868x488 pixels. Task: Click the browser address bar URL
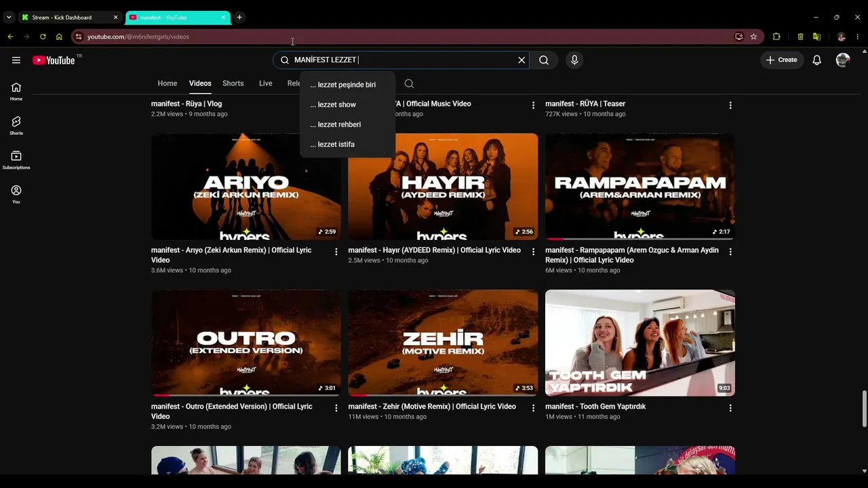point(138,37)
